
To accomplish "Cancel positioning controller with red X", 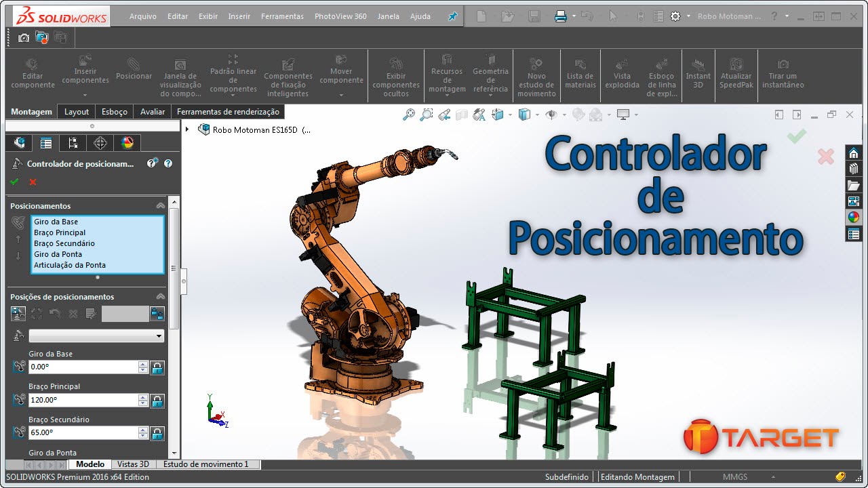I will [x=33, y=182].
